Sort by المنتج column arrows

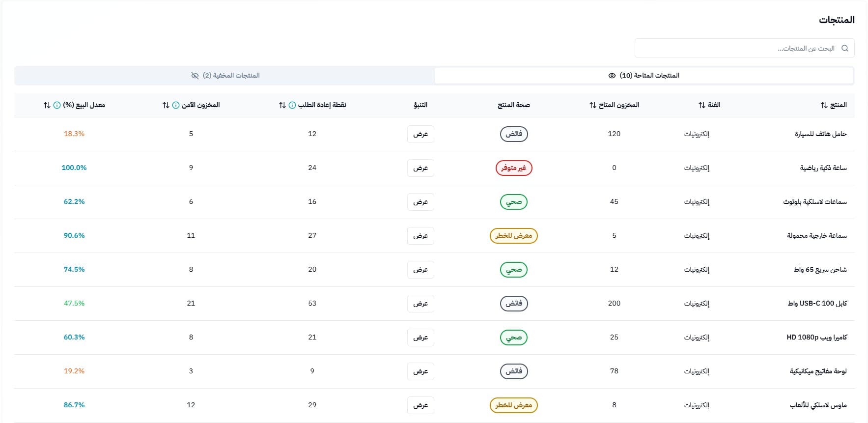pos(824,105)
